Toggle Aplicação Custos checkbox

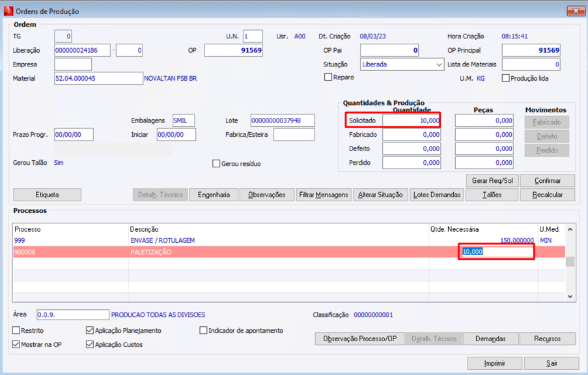(90, 344)
